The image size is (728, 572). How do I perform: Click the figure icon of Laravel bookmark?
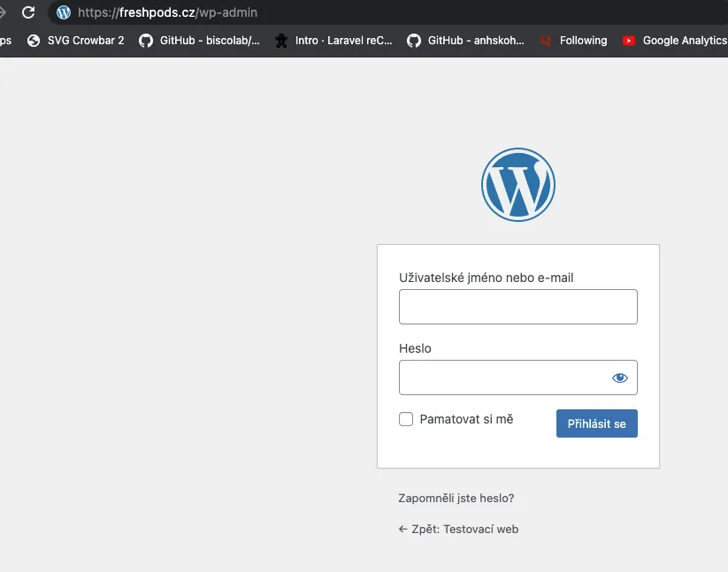tap(281, 41)
